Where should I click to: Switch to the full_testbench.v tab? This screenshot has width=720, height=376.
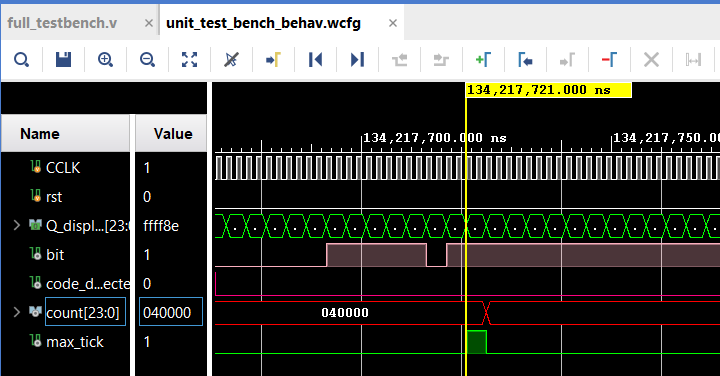62,23
